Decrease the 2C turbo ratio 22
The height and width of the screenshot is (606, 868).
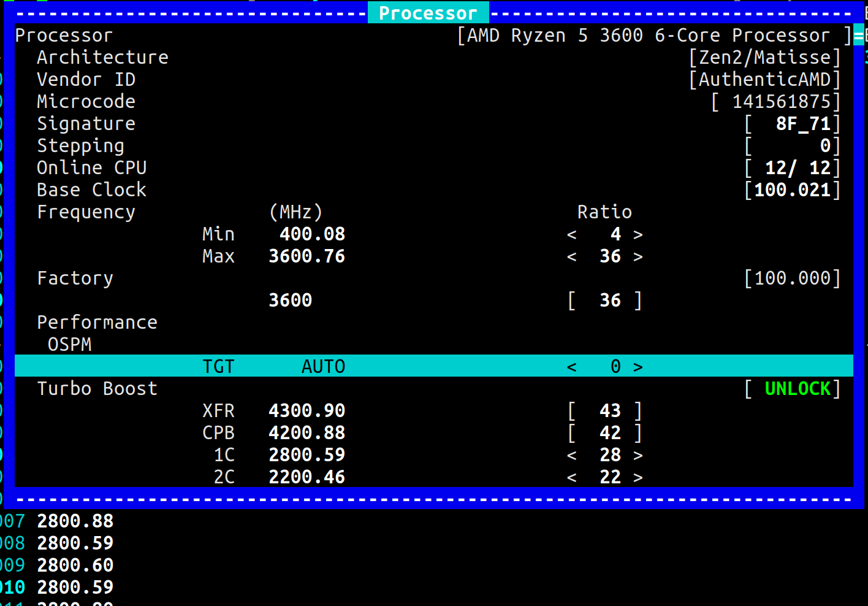click(x=572, y=477)
